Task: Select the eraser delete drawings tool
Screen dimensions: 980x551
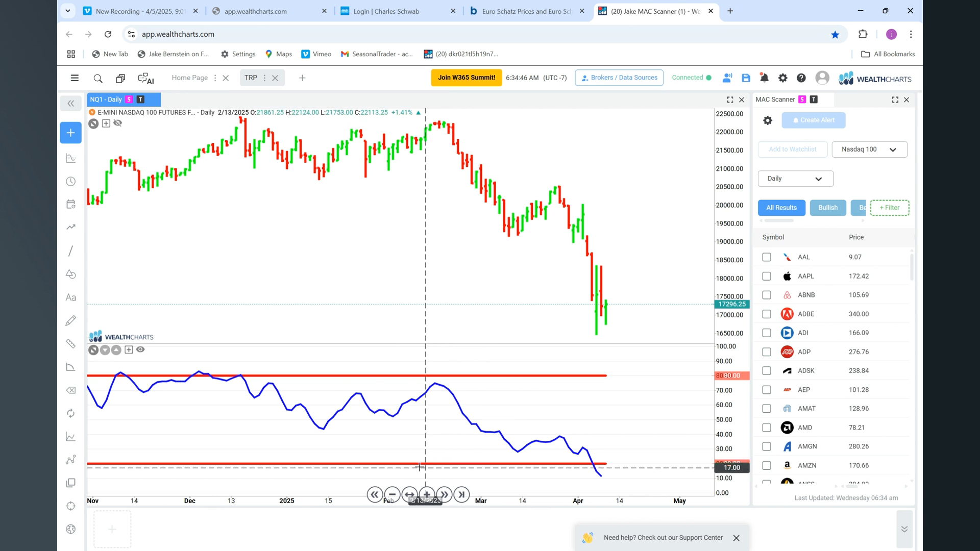Action: [71, 390]
